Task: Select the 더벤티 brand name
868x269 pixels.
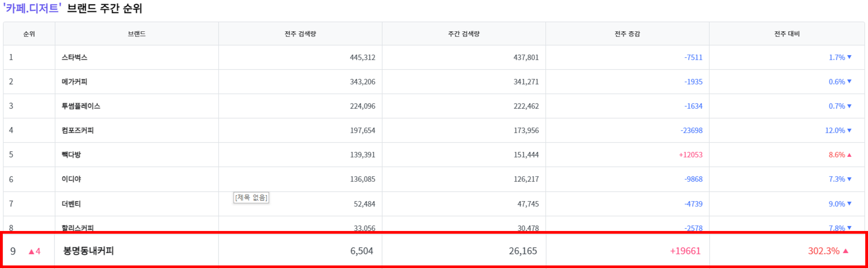Action: point(71,204)
